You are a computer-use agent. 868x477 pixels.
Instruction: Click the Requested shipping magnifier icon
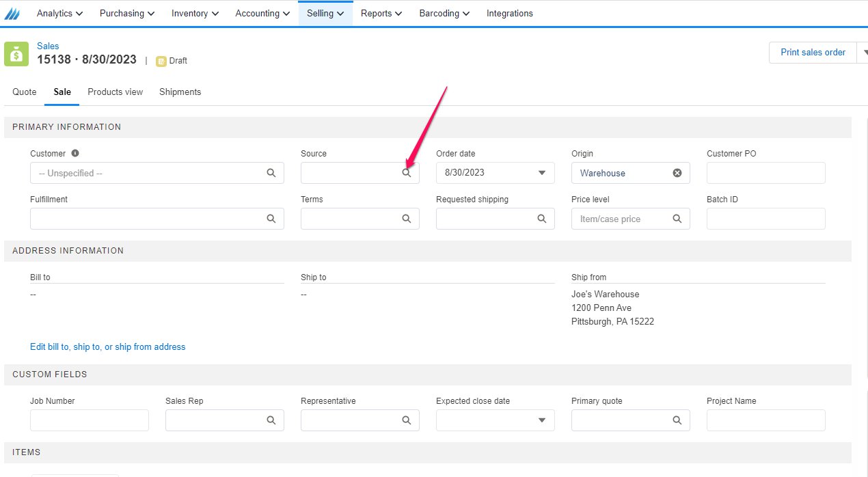[542, 219]
